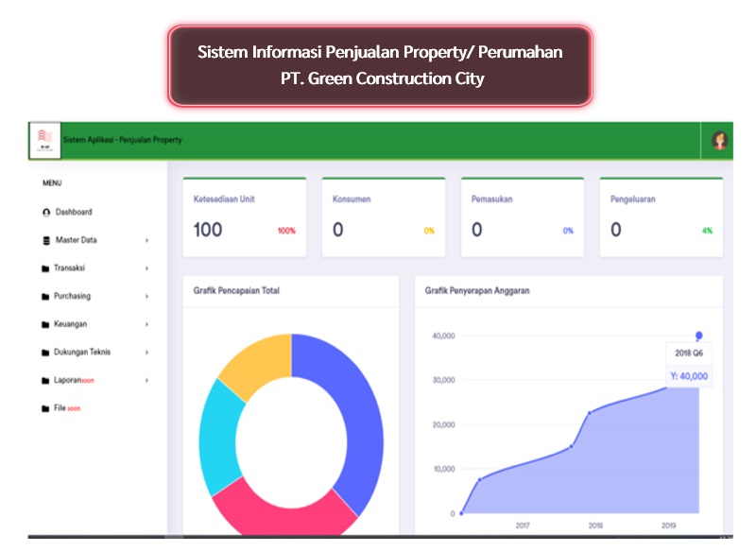Screen dimensions: 756x552
Task: Click the Master Data database icon
Action: 46,241
